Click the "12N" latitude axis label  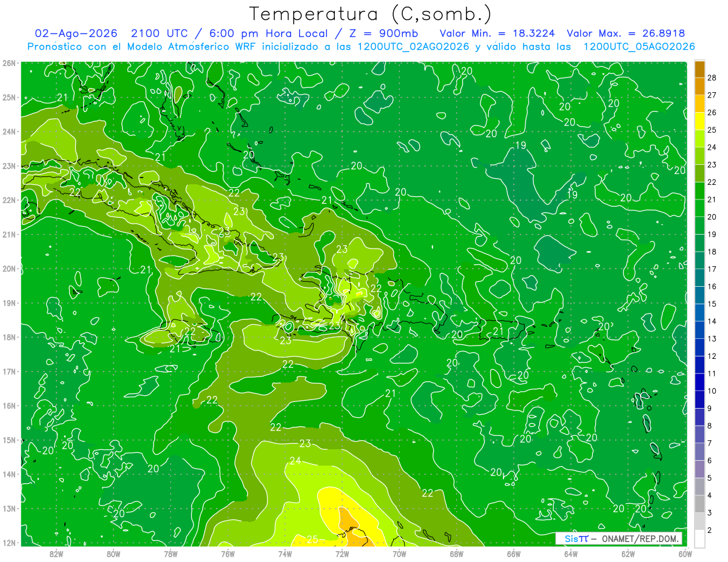point(9,543)
